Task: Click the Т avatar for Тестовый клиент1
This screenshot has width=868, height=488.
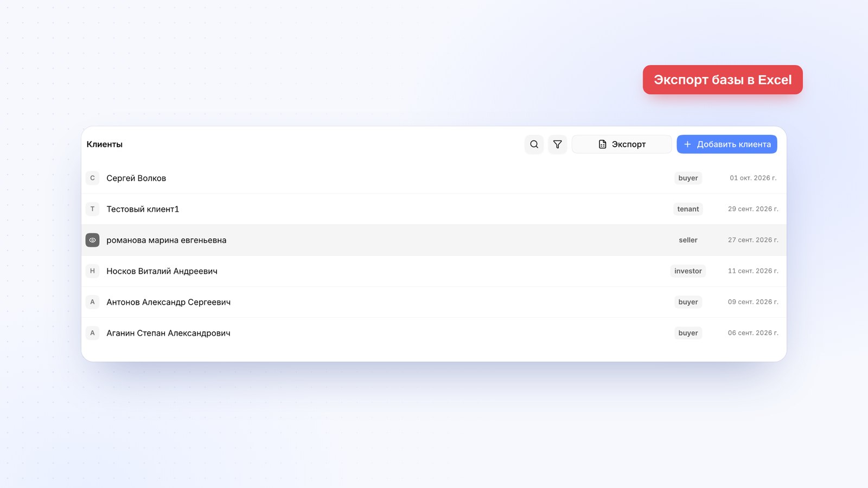Action: pos(92,209)
